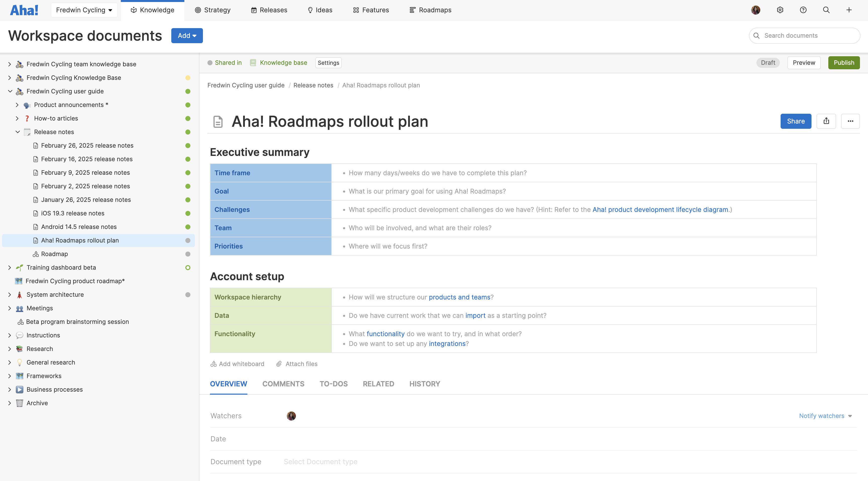Expand the Research folder in the sidebar
This screenshot has width=868, height=481.
(x=9, y=349)
